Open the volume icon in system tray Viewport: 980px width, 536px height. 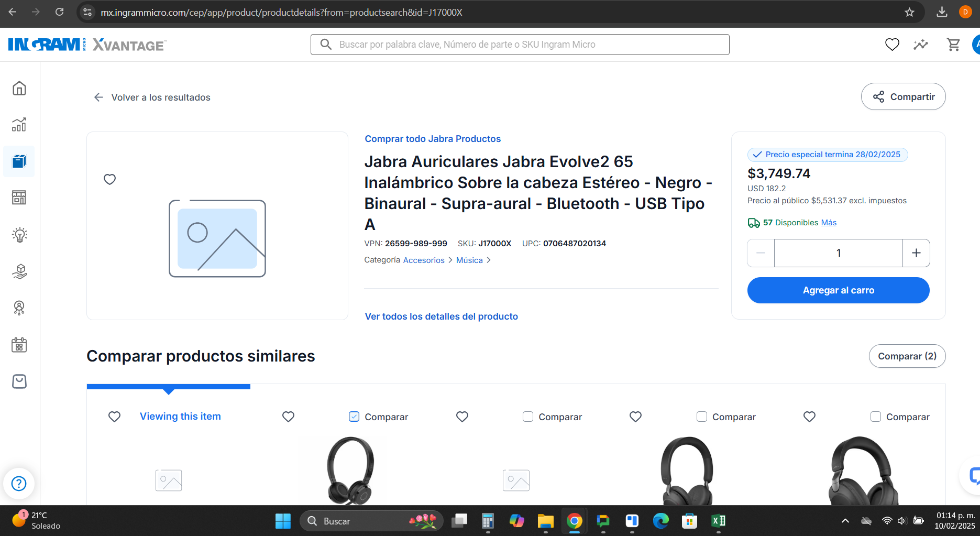point(901,521)
